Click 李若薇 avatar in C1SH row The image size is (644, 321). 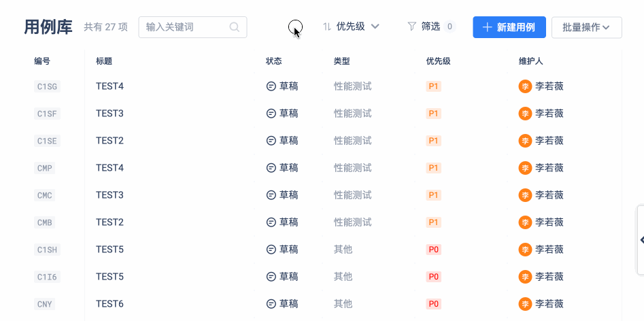(x=525, y=250)
